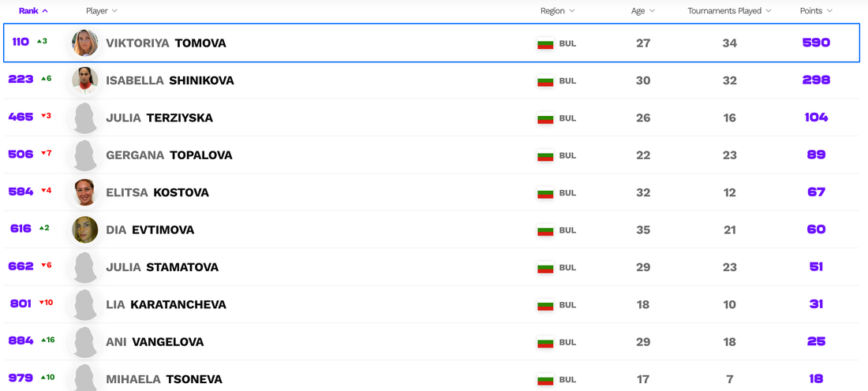Select the Mihaela Tsoneva name link
Screen dimensions: 868x391
click(163, 379)
